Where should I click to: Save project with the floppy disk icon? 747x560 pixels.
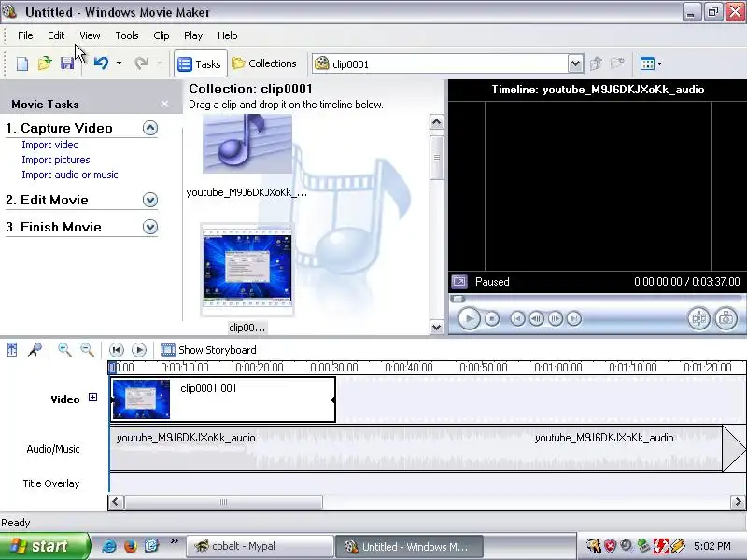click(67, 63)
